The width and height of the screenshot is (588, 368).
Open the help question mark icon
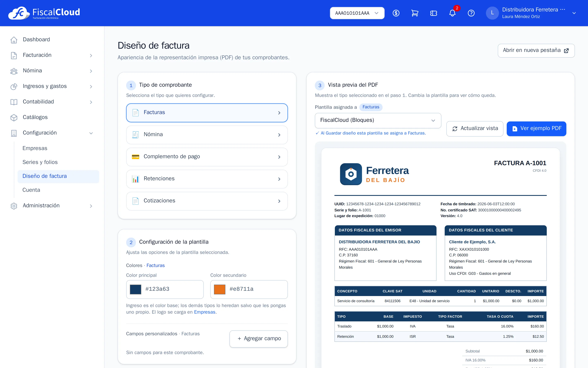pos(471,13)
